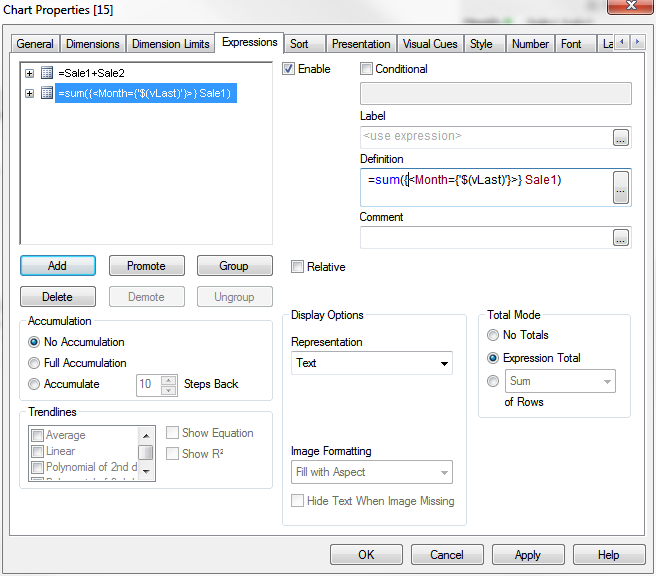Select the =Sale1+Sale2 expression row
656x576 pixels.
91,73
